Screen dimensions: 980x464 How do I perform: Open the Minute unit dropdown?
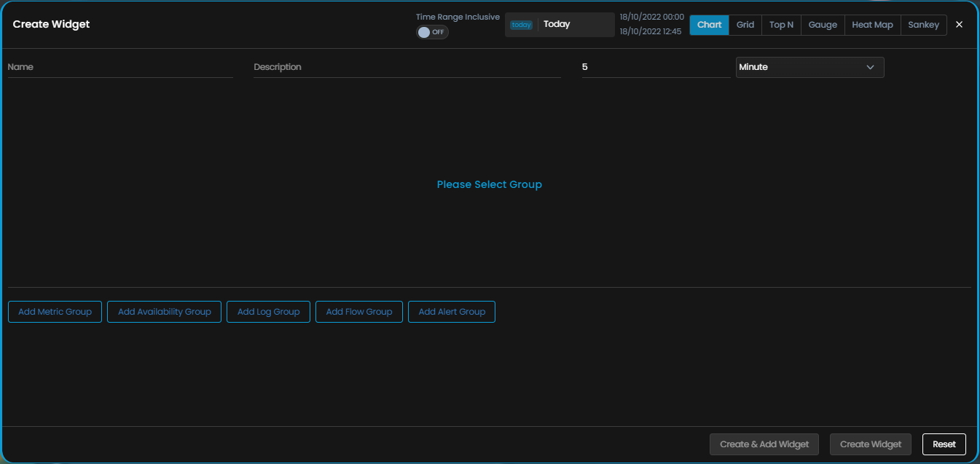tap(810, 67)
